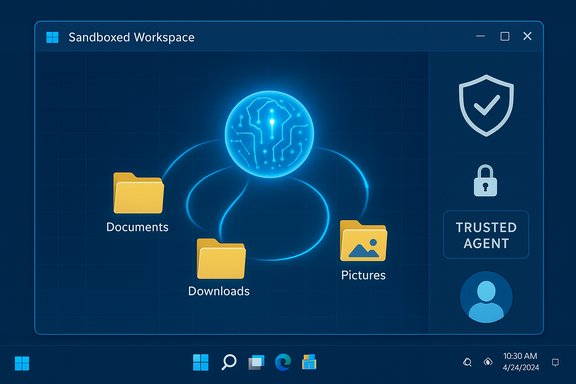Click the Windows logo at far-left taskbar
576x384 pixels.
tap(22, 363)
